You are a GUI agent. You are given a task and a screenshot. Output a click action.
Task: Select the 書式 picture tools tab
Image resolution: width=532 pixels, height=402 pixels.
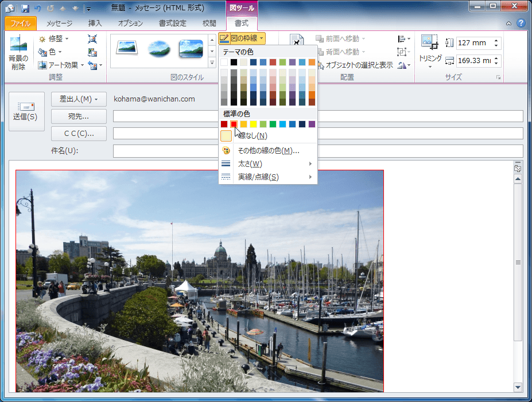click(x=242, y=23)
